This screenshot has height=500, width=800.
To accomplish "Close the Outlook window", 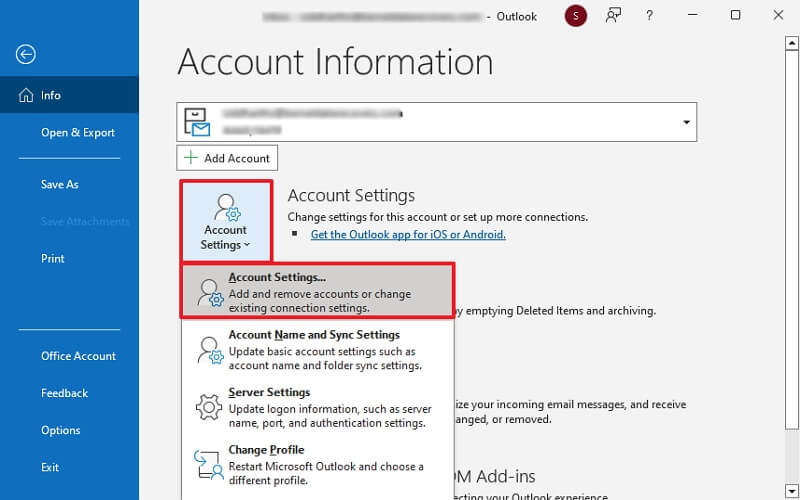I will [x=778, y=15].
